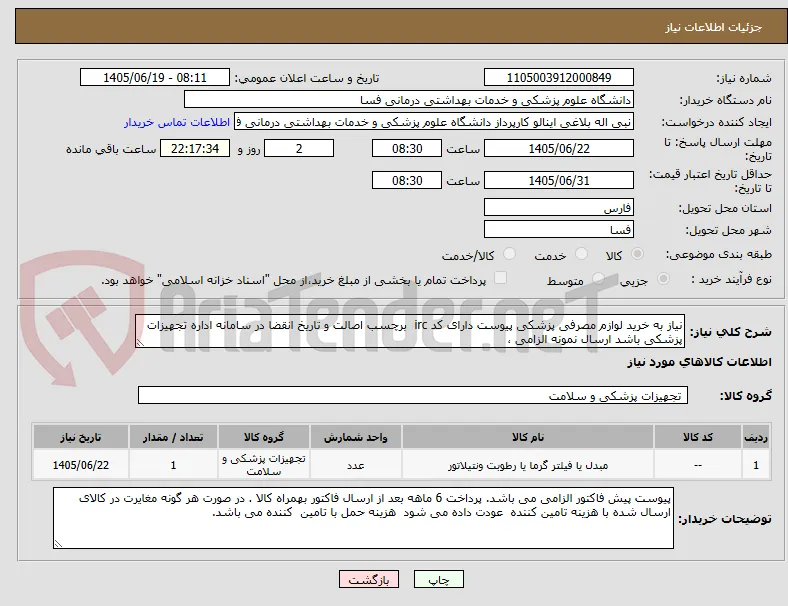The image size is (788, 606).
Task: Select the خدمت radio button
Action: click(x=581, y=254)
